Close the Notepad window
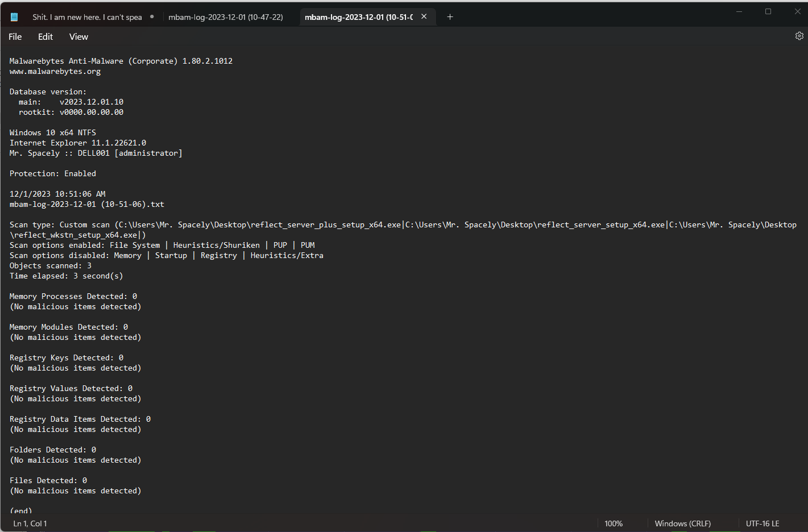 [x=797, y=11]
